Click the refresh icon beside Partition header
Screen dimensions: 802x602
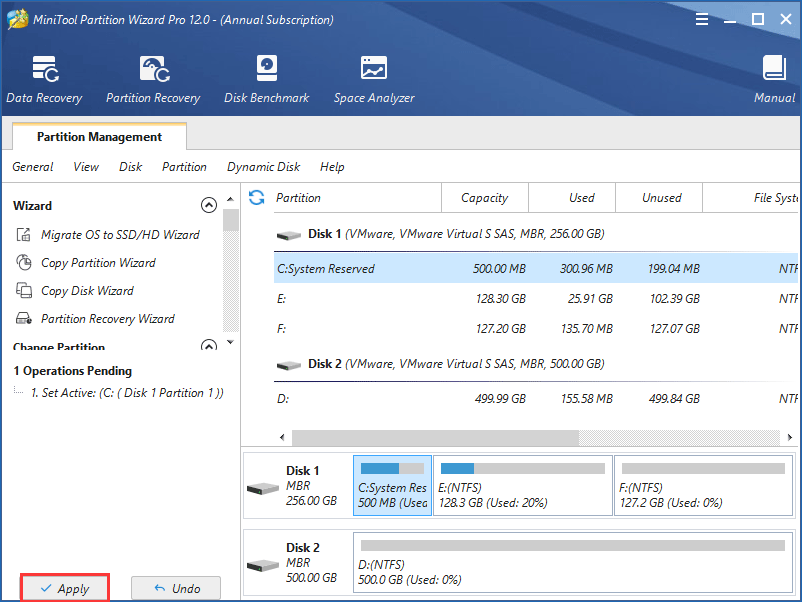click(257, 198)
